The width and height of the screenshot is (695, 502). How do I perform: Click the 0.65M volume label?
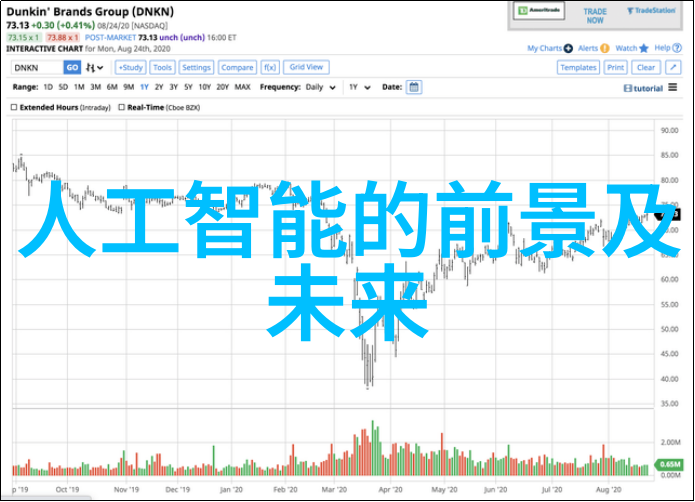pos(669,464)
